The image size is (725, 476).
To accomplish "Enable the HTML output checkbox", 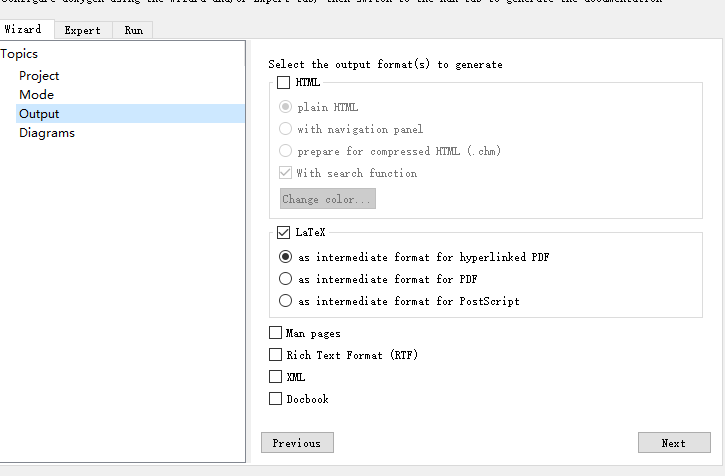I will pos(284,83).
